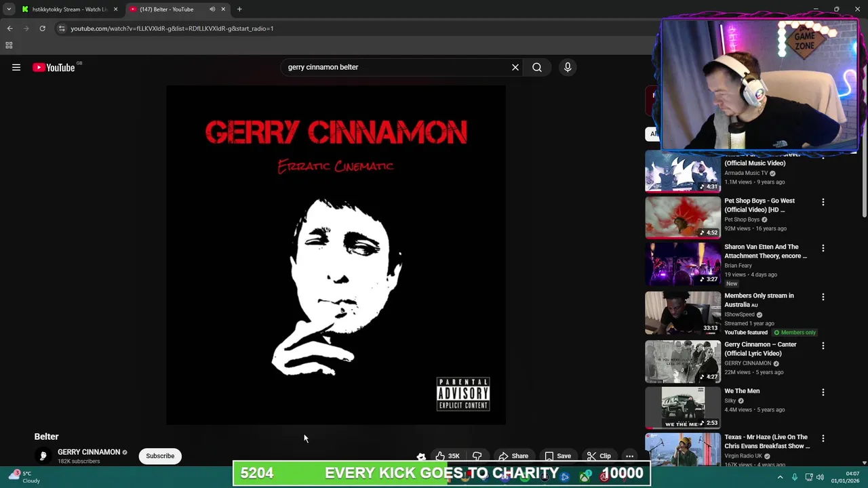The height and width of the screenshot is (488, 868).
Task: Go back with the browser back arrow
Action: 9,28
